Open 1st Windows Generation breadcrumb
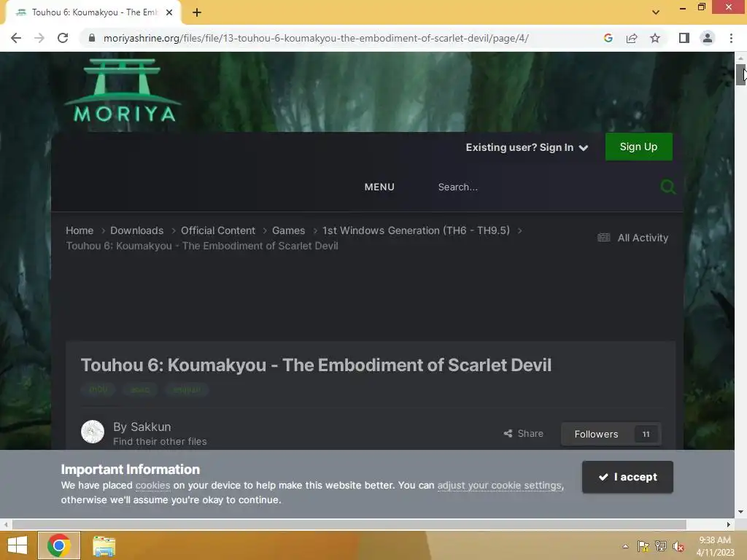The width and height of the screenshot is (747, 560). pos(416,230)
